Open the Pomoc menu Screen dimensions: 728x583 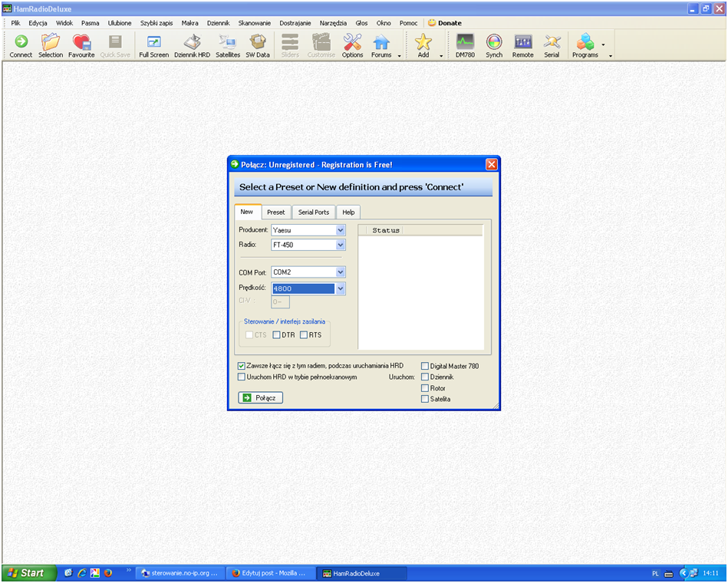[x=409, y=23]
